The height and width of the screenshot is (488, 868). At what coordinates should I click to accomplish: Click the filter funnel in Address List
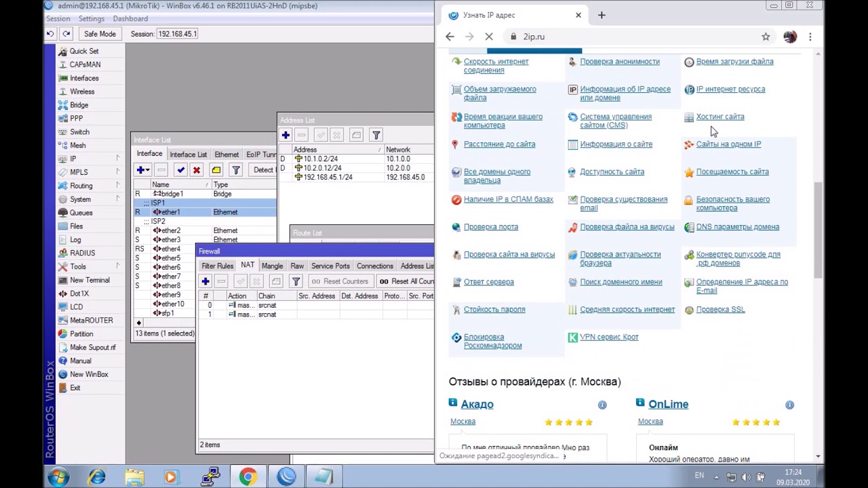coord(376,135)
